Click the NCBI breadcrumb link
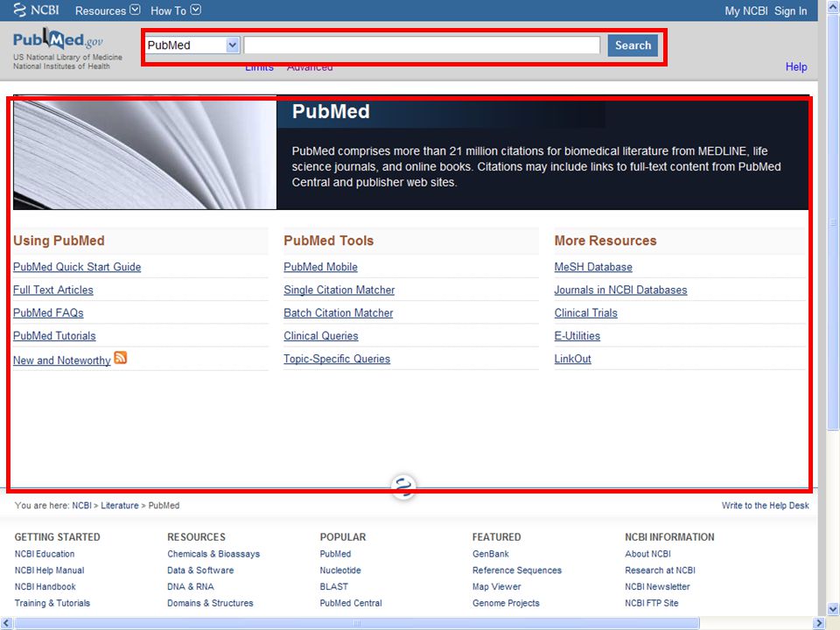 point(81,505)
